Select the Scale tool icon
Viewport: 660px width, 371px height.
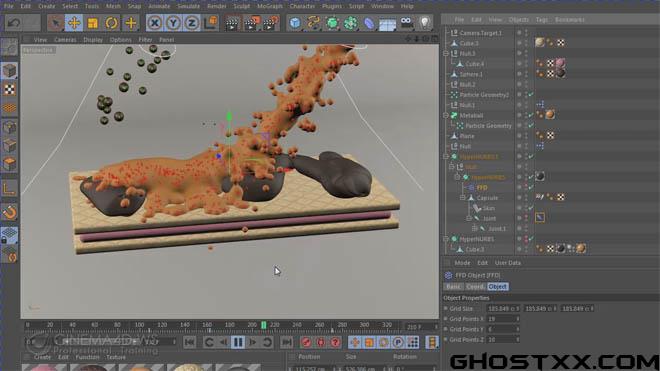pyautogui.click(x=93, y=23)
